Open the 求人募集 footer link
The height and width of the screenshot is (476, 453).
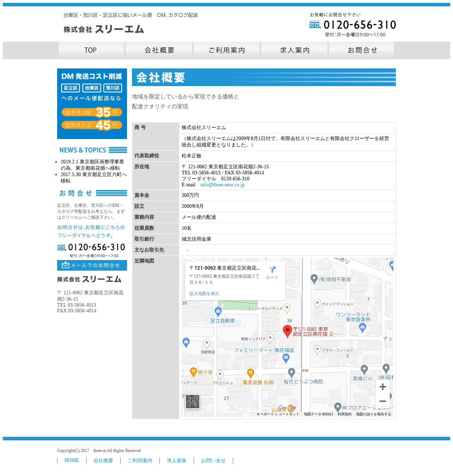click(177, 460)
